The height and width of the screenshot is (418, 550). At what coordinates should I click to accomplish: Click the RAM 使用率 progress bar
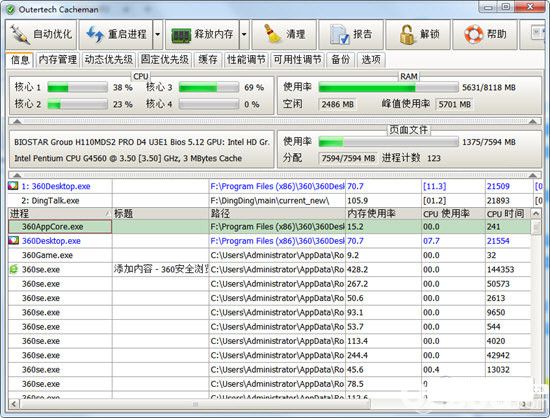pyautogui.click(x=388, y=87)
